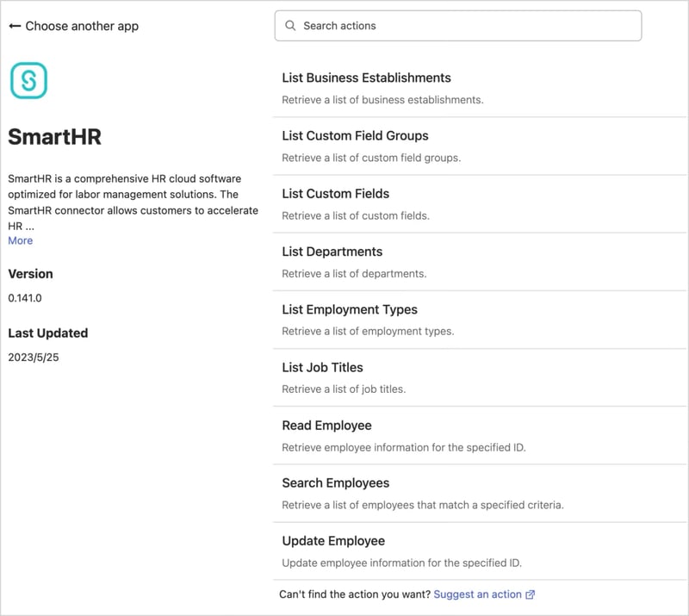
Task: Open the List Business Establishments action
Action: pos(366,78)
